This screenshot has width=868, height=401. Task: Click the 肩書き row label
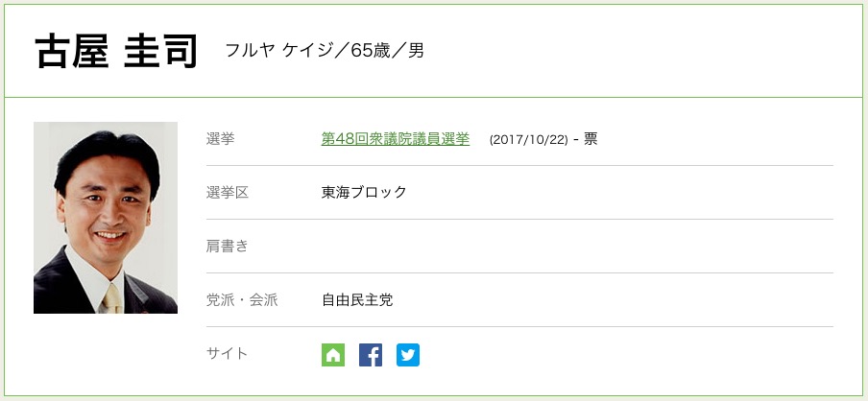pos(228,247)
